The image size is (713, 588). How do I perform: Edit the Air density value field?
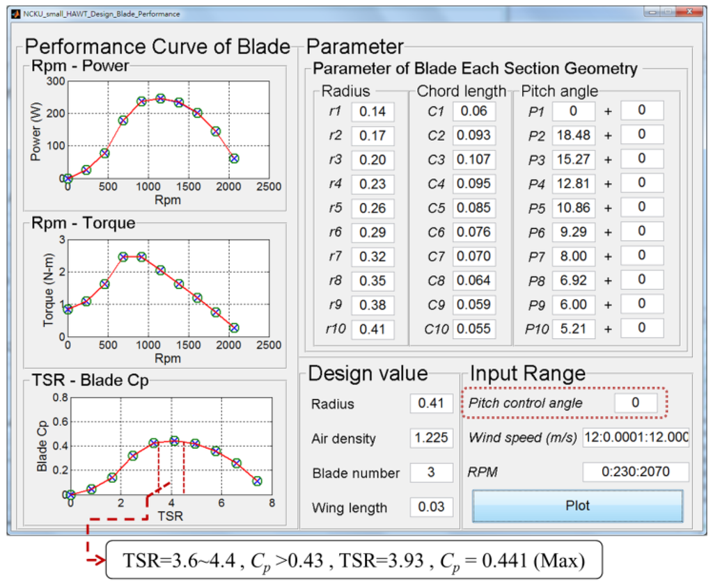[431, 438]
